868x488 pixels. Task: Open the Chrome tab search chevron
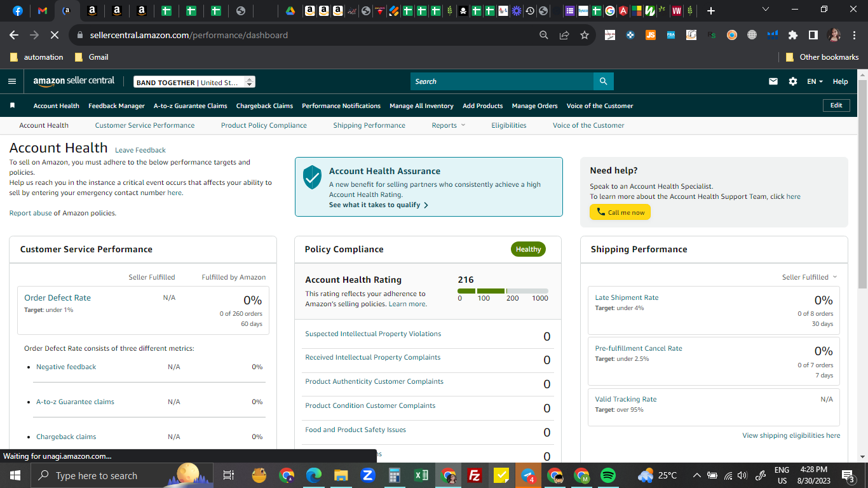[765, 10]
